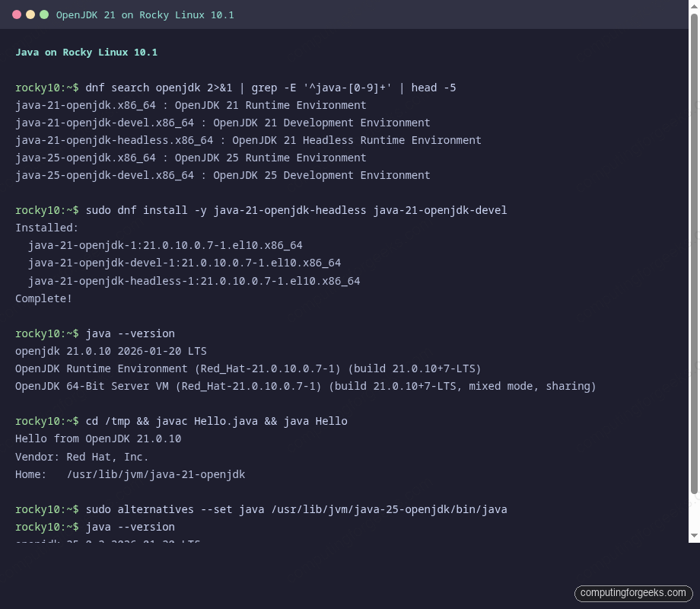Select the 'OpenJDK 64-Bit Server VM' output line
The height and width of the screenshot is (609, 700).
tap(306, 386)
